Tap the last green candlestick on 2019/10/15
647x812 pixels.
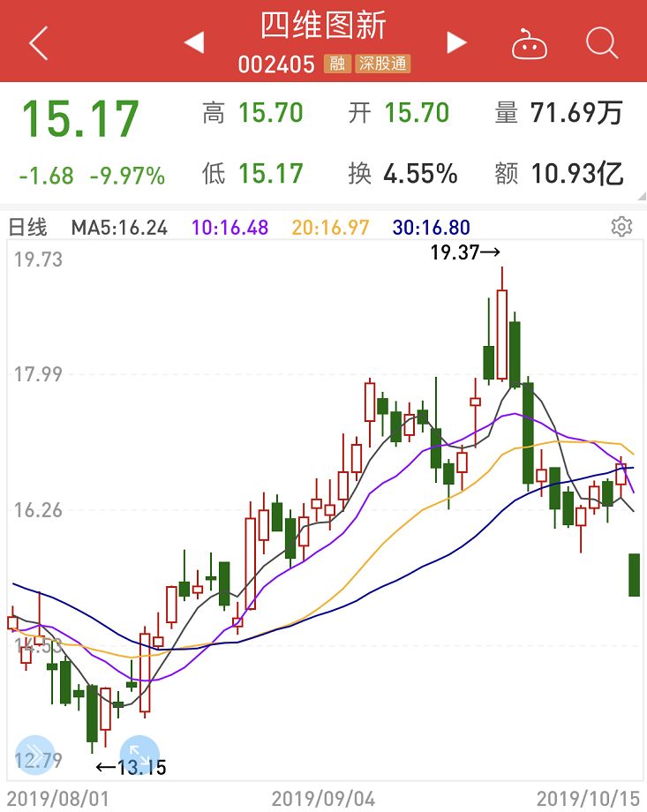(634, 575)
